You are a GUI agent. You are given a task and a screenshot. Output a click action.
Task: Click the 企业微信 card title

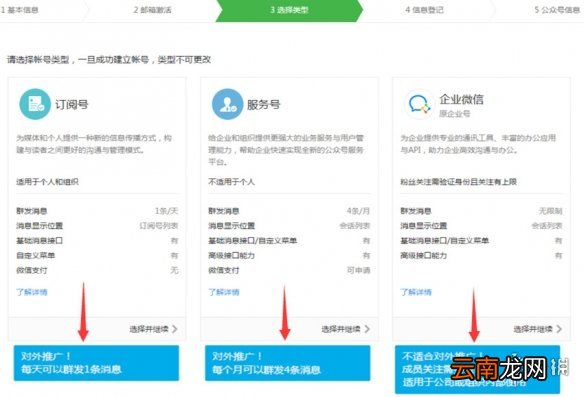(461, 99)
